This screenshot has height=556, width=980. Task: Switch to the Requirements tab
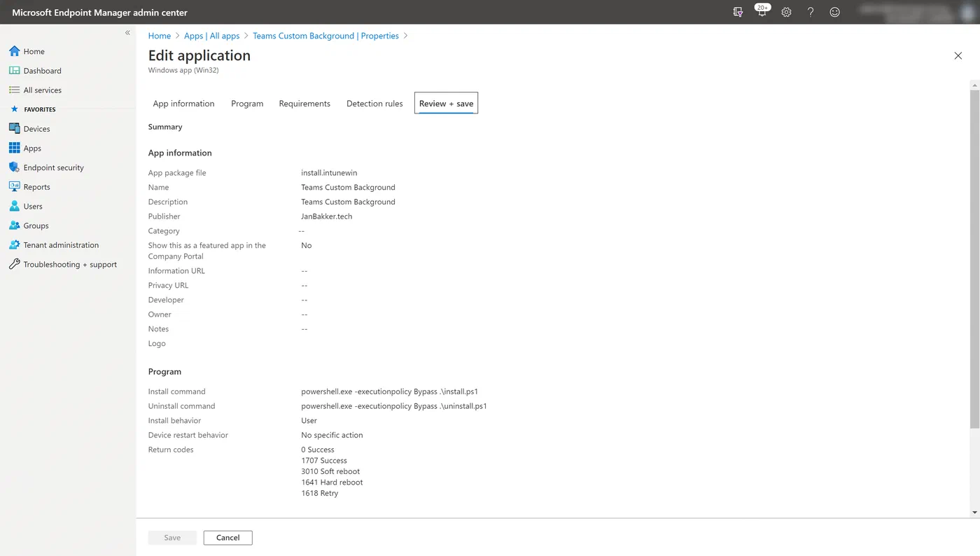point(304,104)
